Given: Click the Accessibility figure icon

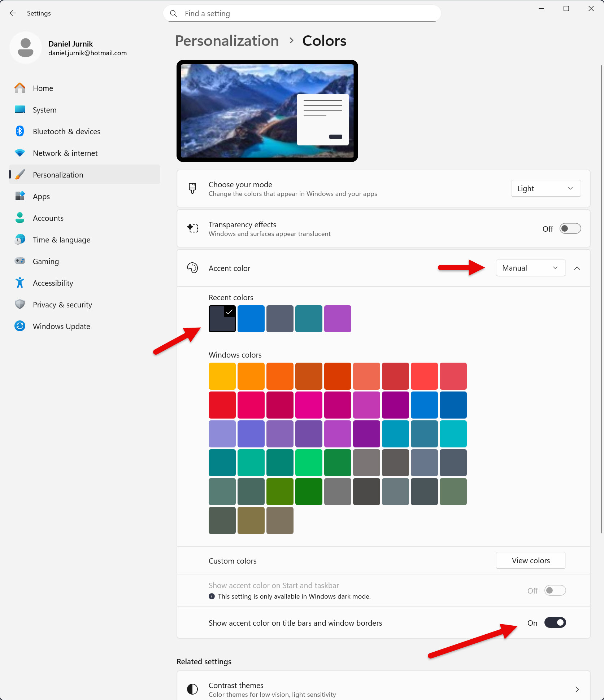Looking at the screenshot, I should point(20,283).
